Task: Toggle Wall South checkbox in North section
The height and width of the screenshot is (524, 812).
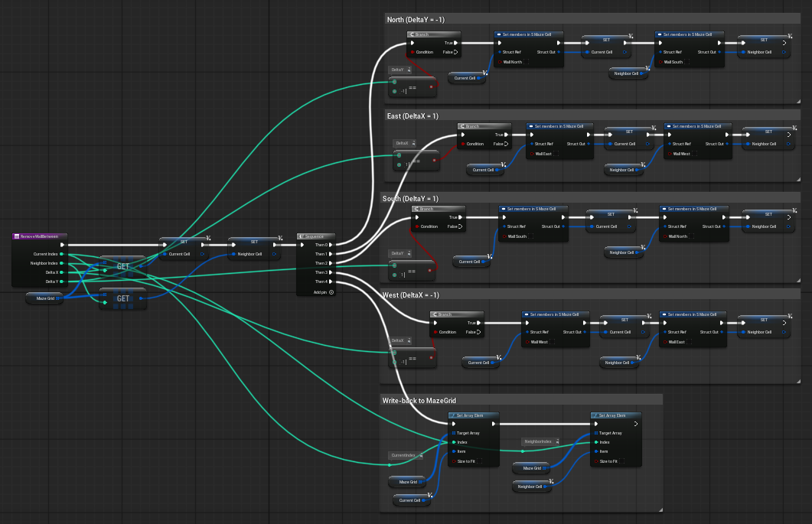Action: (x=686, y=62)
